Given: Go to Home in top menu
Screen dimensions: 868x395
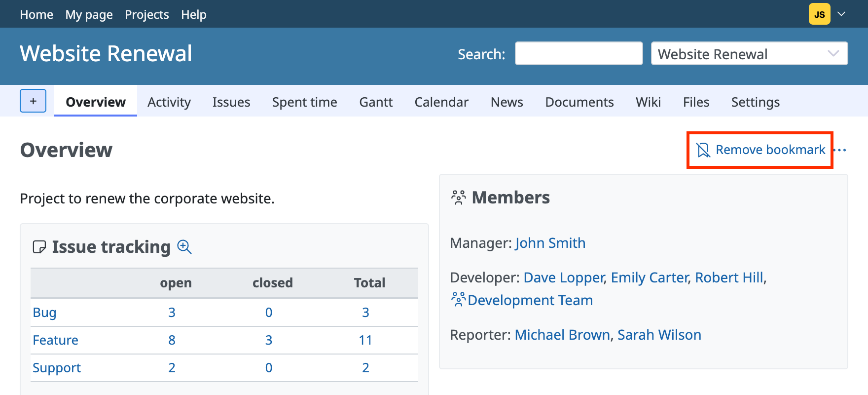Looking at the screenshot, I should point(36,14).
